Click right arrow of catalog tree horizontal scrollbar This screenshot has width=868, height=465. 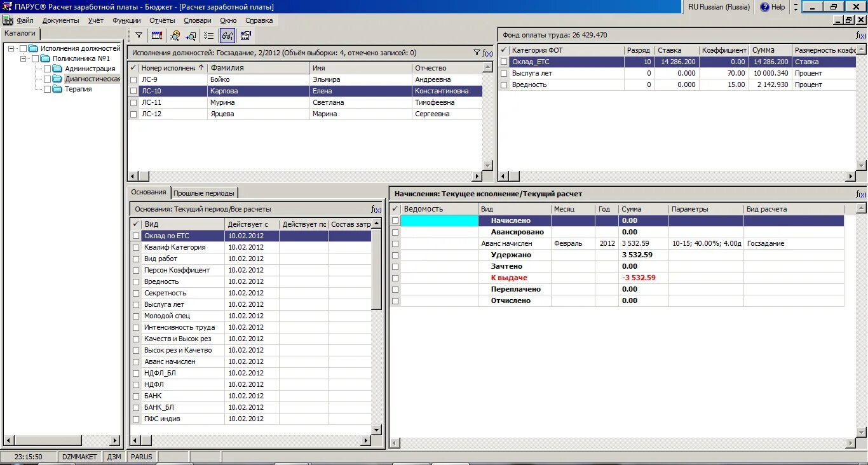tap(115, 440)
